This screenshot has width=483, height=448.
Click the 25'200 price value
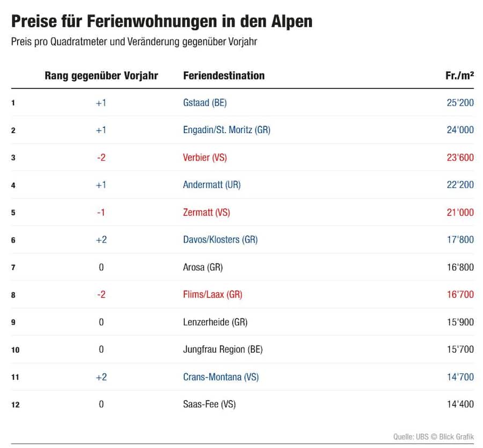[460, 102]
